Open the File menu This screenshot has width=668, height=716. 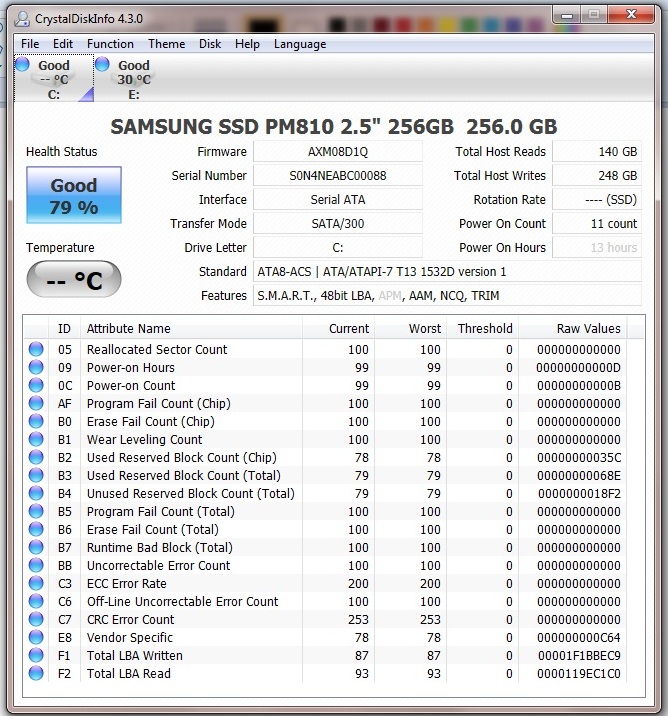point(30,44)
